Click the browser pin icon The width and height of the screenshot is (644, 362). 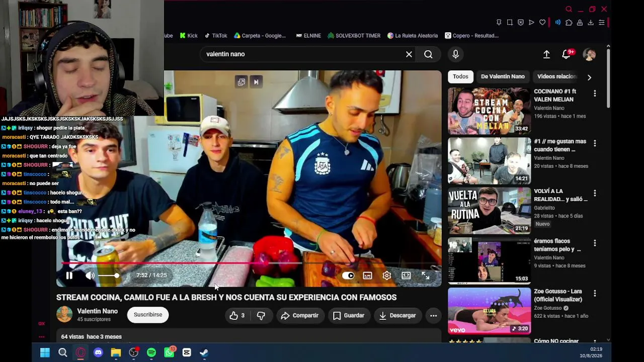[499, 23]
